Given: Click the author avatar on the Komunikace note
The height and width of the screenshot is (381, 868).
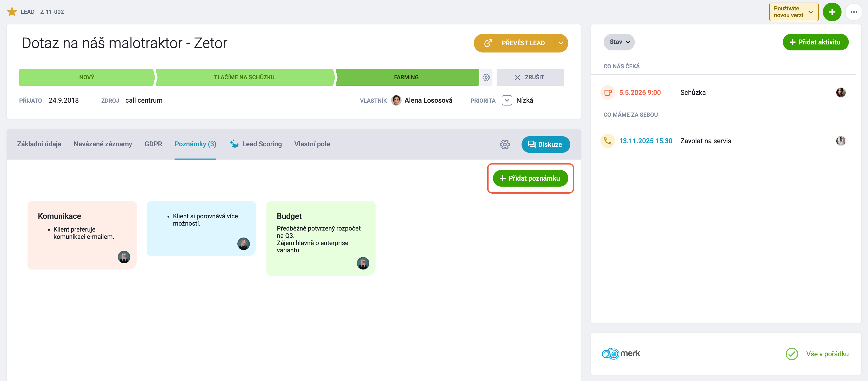Looking at the screenshot, I should (x=124, y=257).
